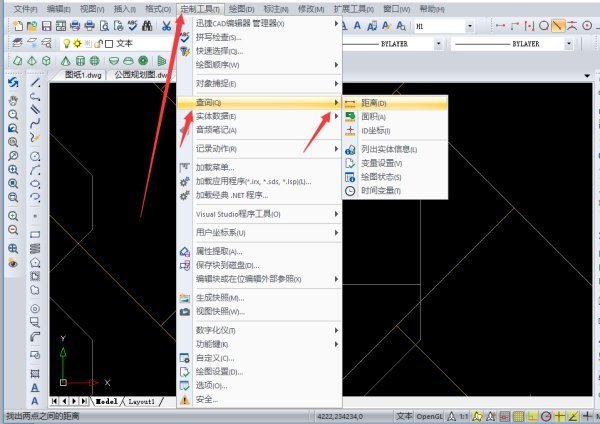Click the green Torus solid icon
This screenshot has width=600, height=424.
click(x=143, y=60)
